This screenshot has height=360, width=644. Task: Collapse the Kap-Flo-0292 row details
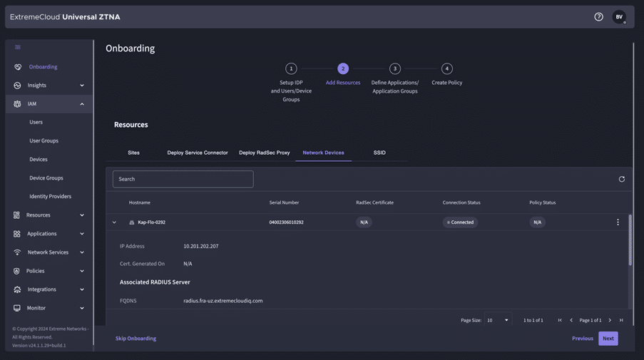pyautogui.click(x=114, y=222)
